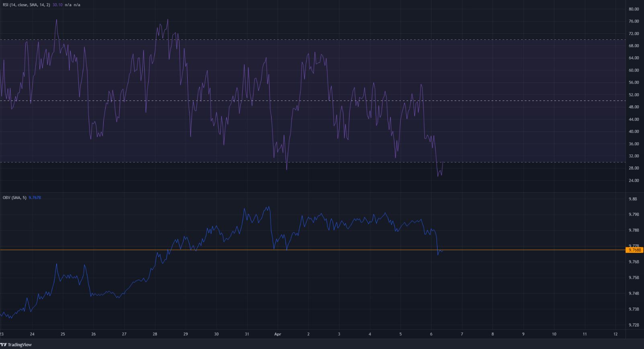
Task: Click the 9.75B label on OBV scale
Action: (x=634, y=277)
